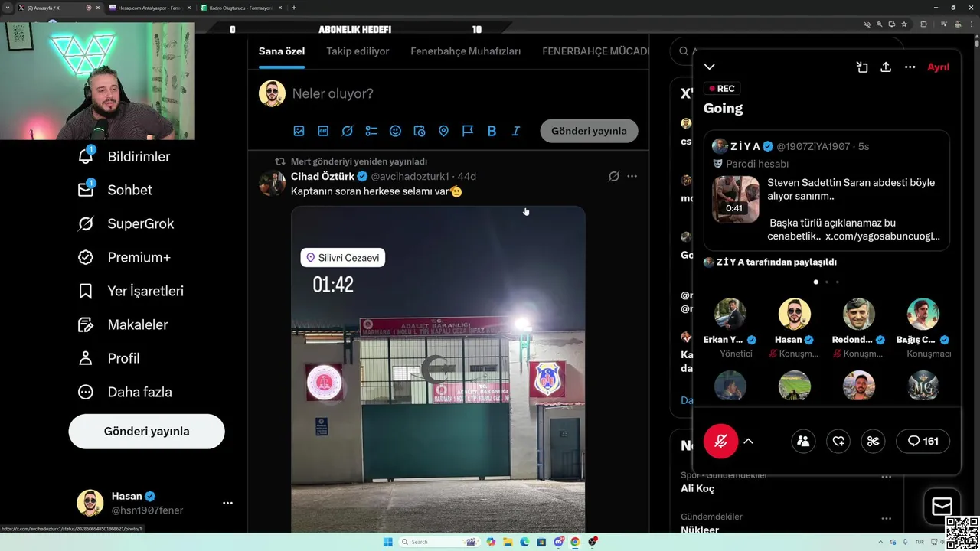Add image media to post
980x551 pixels.
[x=299, y=131]
